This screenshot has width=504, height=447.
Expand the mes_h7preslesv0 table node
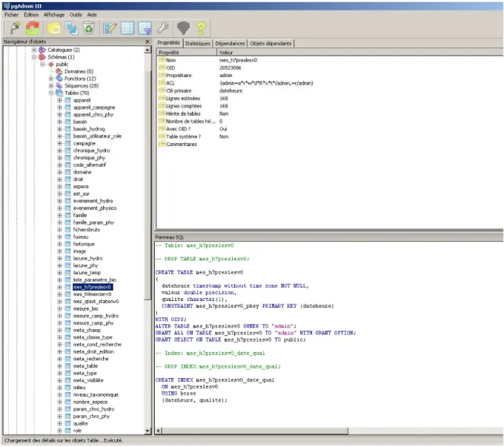59,287
